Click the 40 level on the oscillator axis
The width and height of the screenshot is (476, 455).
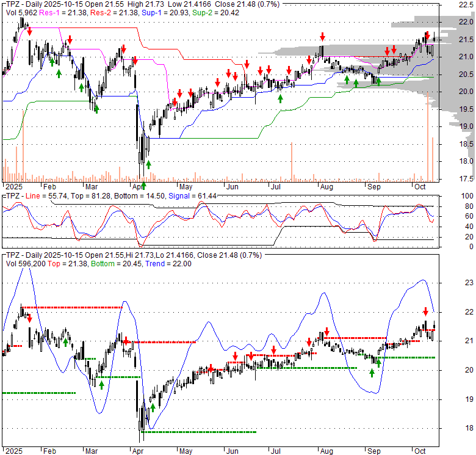pyautogui.click(x=469, y=227)
